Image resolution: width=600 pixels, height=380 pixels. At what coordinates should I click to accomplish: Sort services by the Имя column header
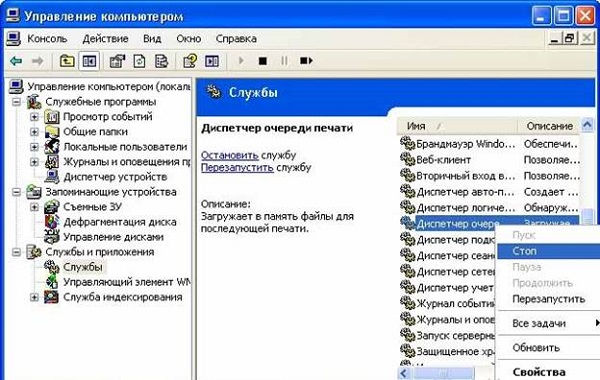(x=457, y=126)
